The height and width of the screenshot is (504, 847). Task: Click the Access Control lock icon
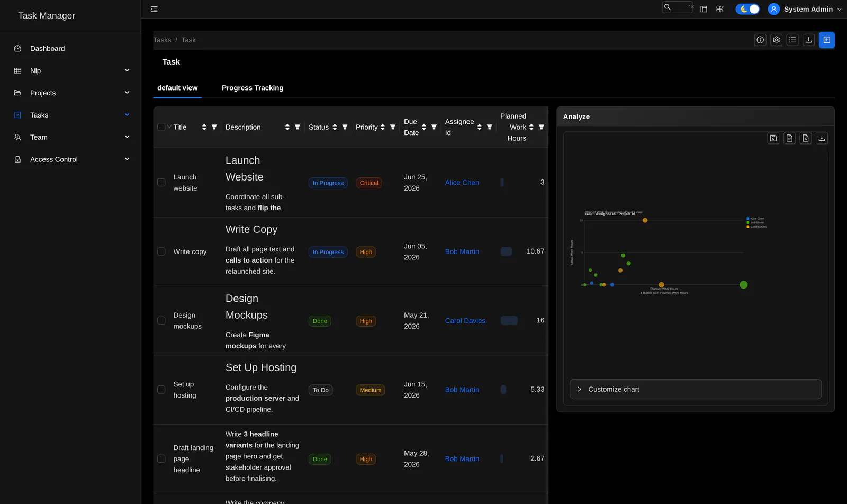[x=17, y=159]
